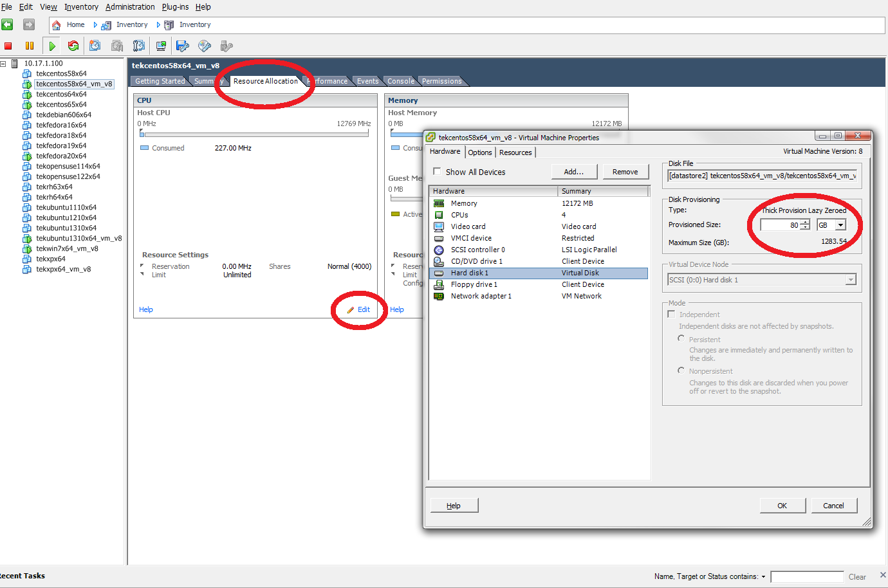This screenshot has height=588, width=888.
Task: Collapse the 10.17.1.100 host tree node
Action: click(x=3, y=63)
